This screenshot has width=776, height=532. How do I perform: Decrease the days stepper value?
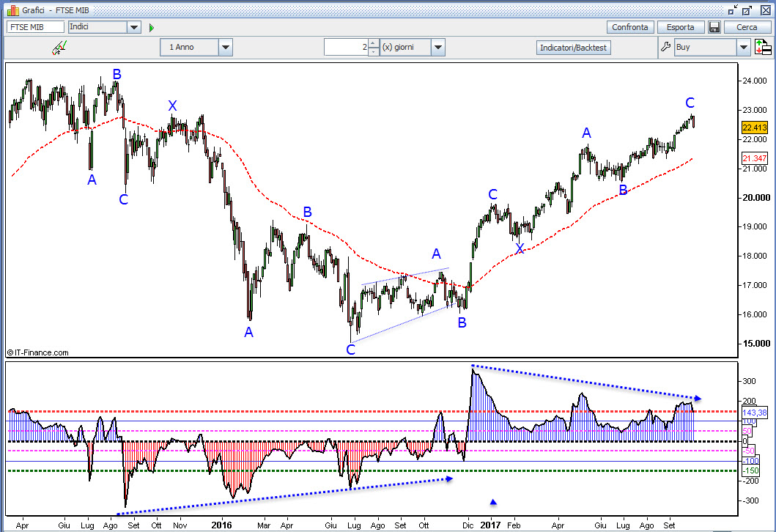point(374,51)
